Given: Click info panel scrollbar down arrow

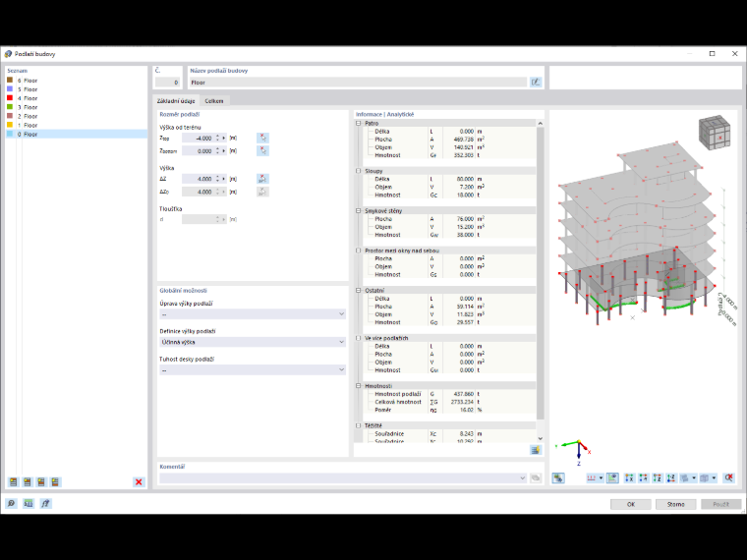Looking at the screenshot, I should [541, 438].
